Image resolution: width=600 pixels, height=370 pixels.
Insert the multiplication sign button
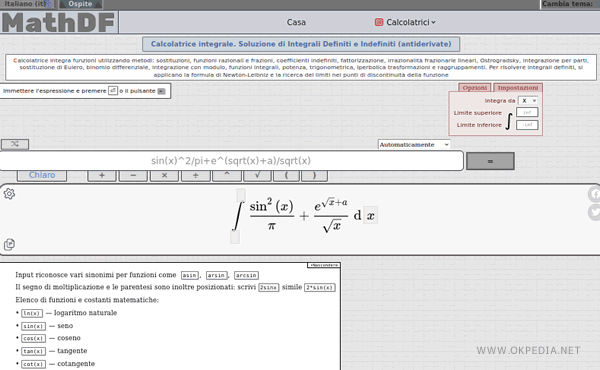[x=164, y=175]
